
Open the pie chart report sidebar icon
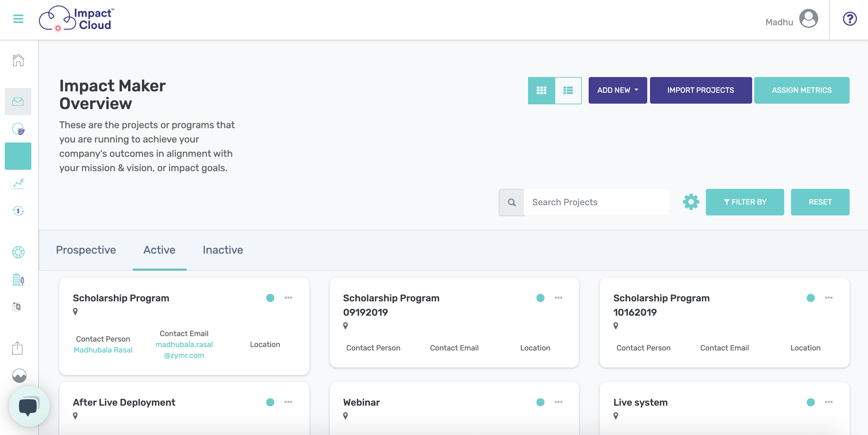click(18, 129)
